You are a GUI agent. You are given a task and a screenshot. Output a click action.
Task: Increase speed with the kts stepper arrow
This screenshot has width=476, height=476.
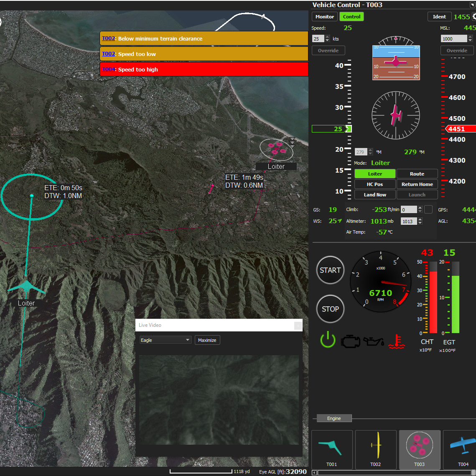pyautogui.click(x=327, y=37)
